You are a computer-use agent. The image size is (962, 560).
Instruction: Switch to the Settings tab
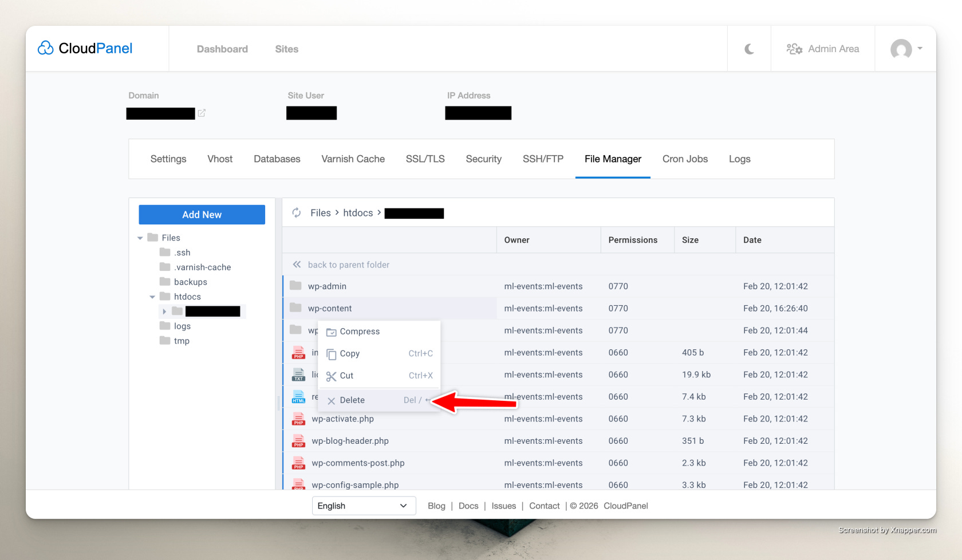point(168,159)
